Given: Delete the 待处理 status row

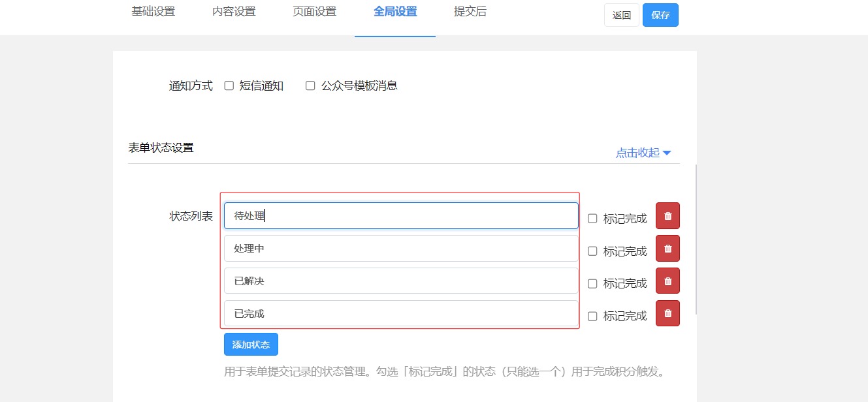Looking at the screenshot, I should (667, 216).
